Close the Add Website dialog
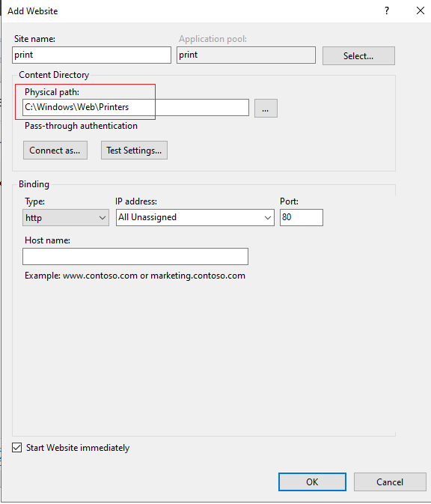431x504 pixels. point(420,11)
